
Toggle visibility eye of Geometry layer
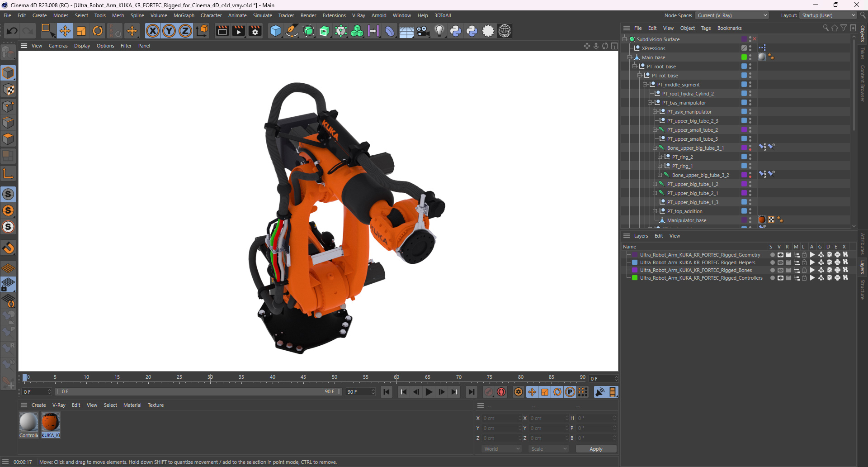780,255
